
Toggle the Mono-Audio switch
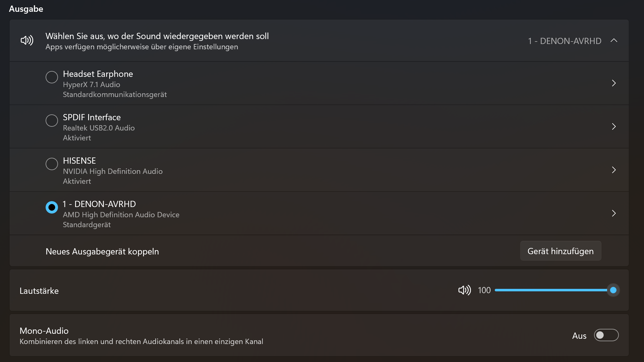pyautogui.click(x=606, y=335)
